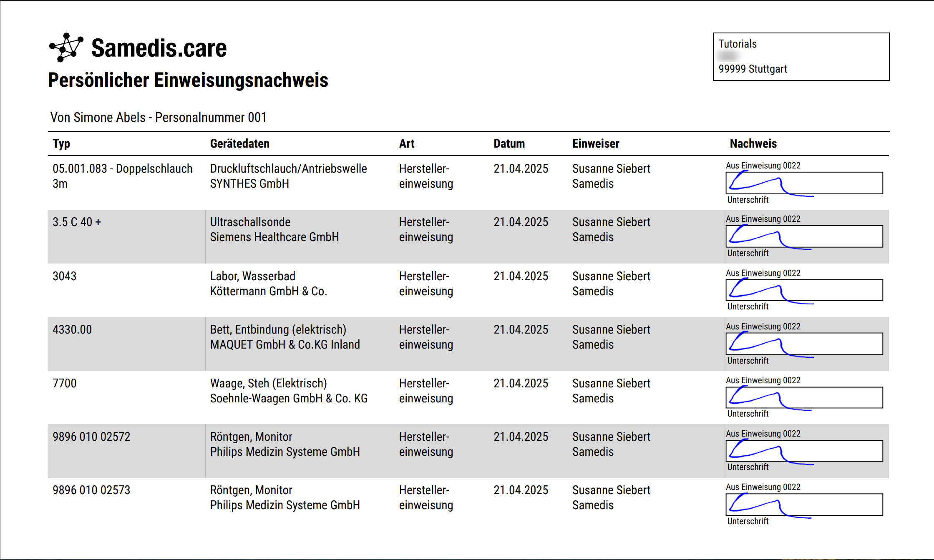Click the Typ column header
Viewport: 934px width, 560px height.
tap(61, 144)
